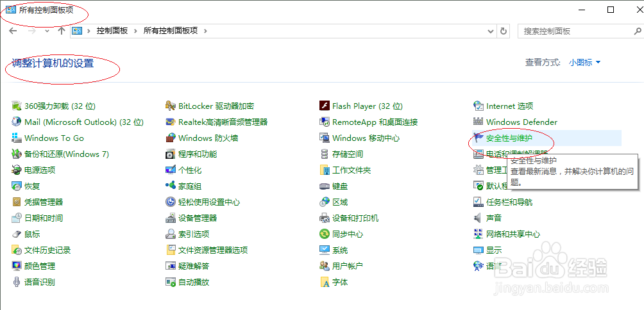Open the 网络和共享中心 icon

[x=478, y=234]
